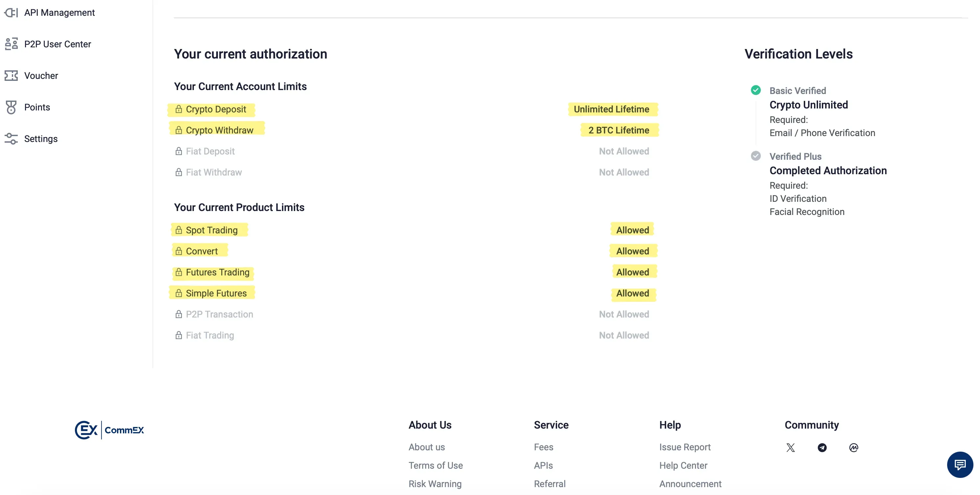980x495 pixels.
Task: Open the Telegram community icon
Action: click(822, 447)
